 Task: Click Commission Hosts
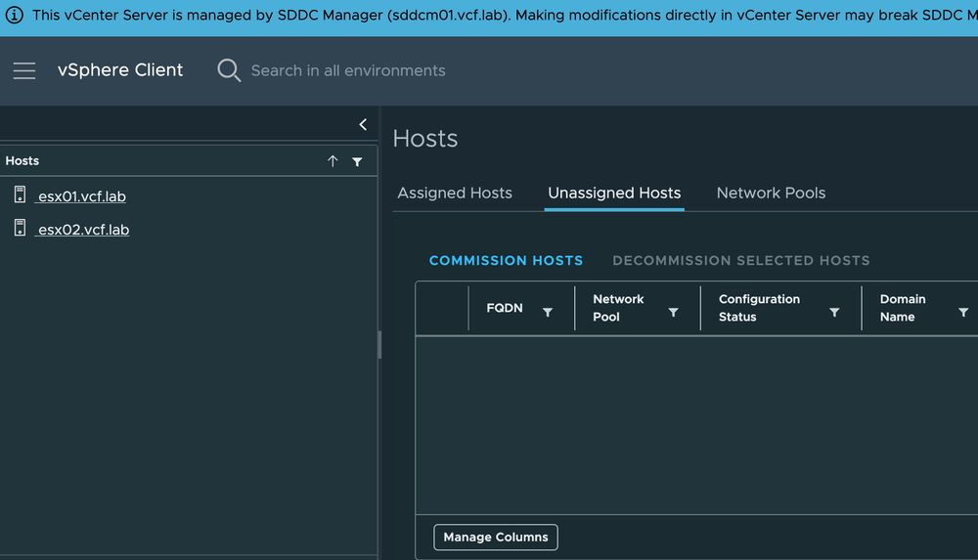pos(506,261)
